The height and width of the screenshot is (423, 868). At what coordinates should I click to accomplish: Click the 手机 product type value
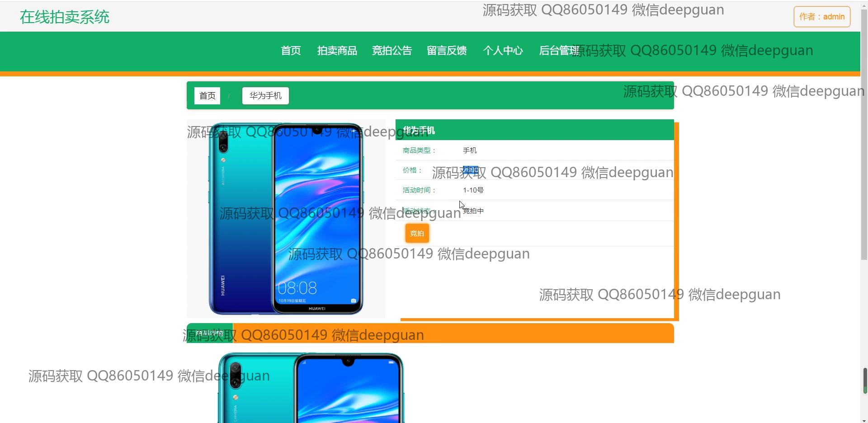click(x=470, y=150)
